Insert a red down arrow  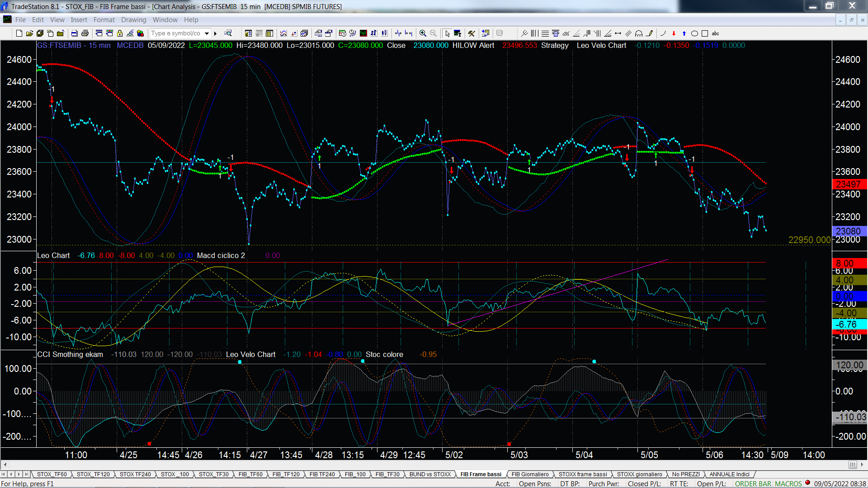tap(674, 33)
